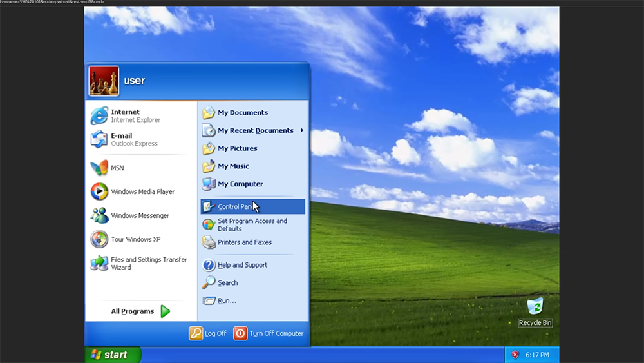The height and width of the screenshot is (363, 644).
Task: Click the Control Panel icon
Action: [209, 206]
